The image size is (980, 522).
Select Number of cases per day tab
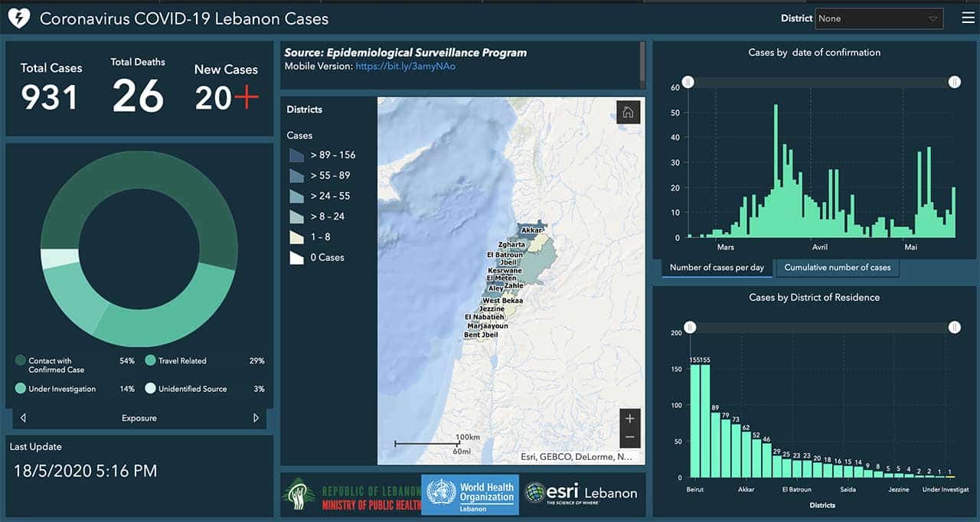pyautogui.click(x=716, y=267)
